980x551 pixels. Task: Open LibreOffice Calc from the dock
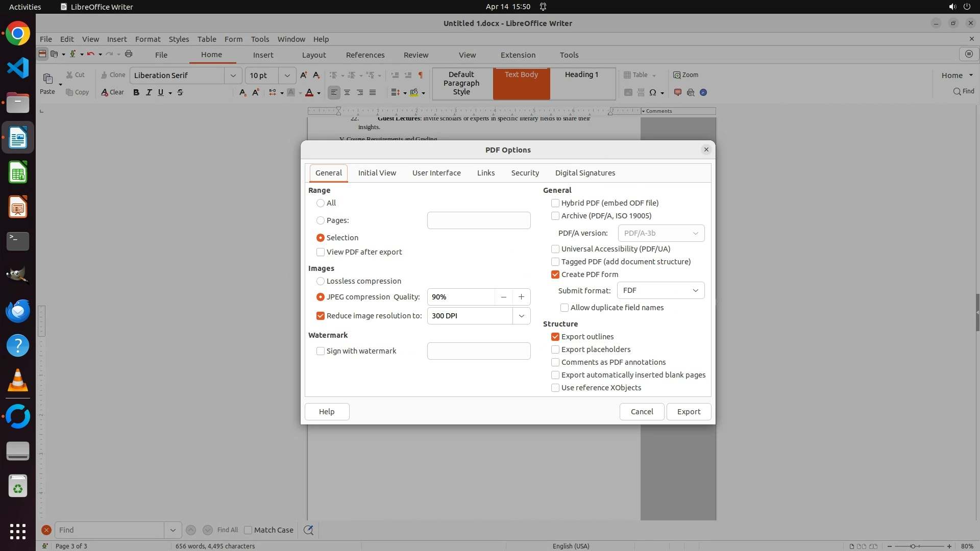click(18, 172)
